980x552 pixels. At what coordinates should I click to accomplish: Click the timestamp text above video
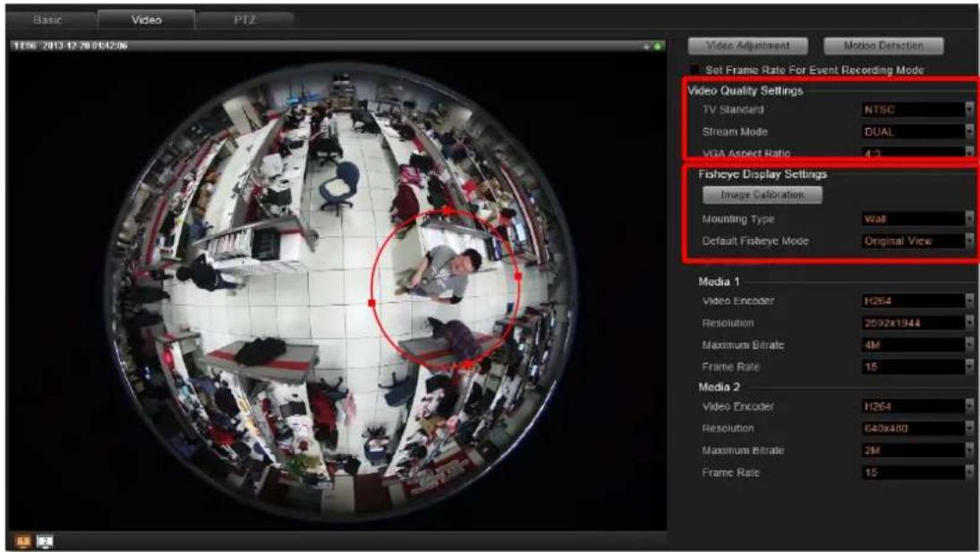point(70,47)
